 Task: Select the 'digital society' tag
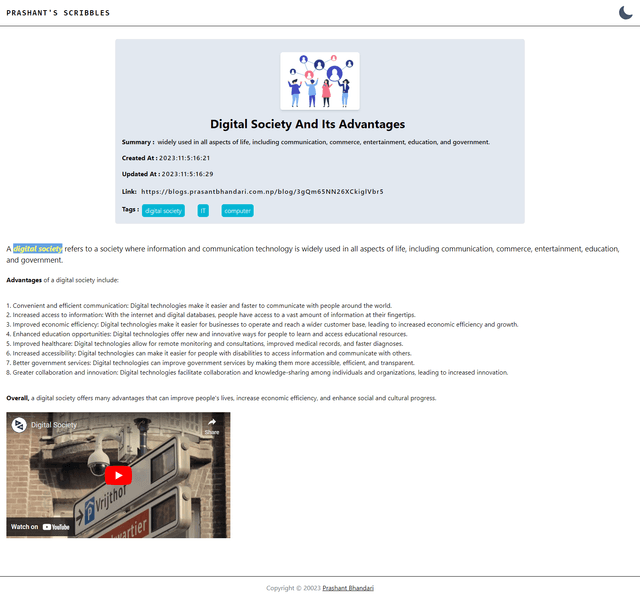tap(163, 211)
